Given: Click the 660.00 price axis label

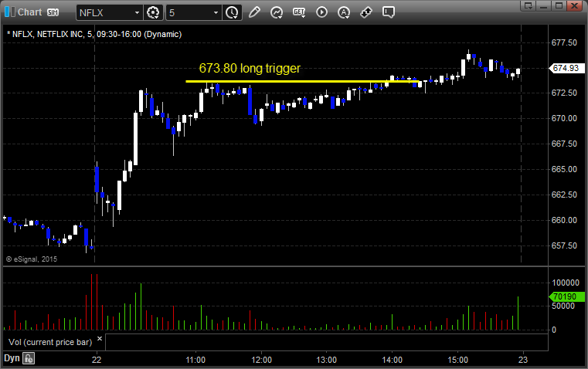Looking at the screenshot, I should 564,220.
